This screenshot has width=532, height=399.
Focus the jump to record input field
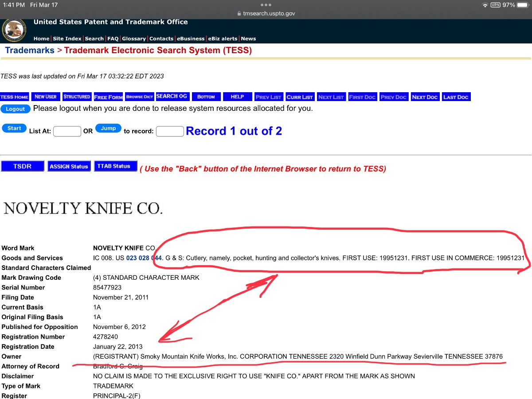[170, 131]
